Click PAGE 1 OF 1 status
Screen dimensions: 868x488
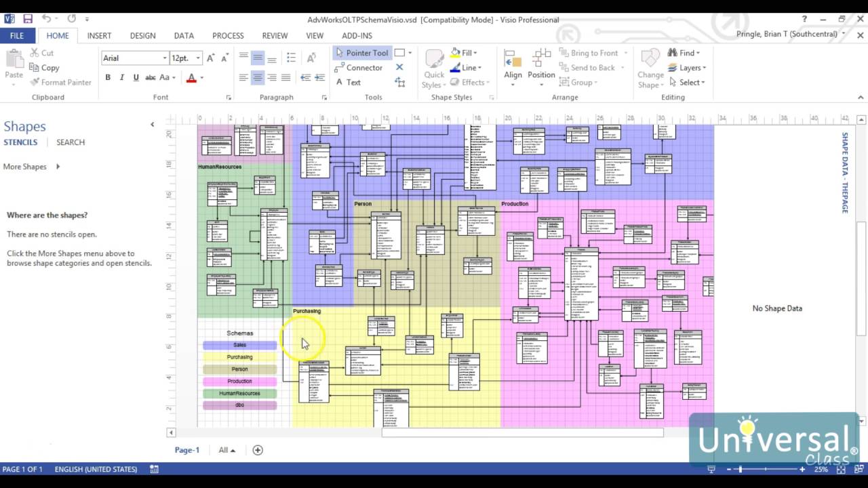tap(22, 469)
